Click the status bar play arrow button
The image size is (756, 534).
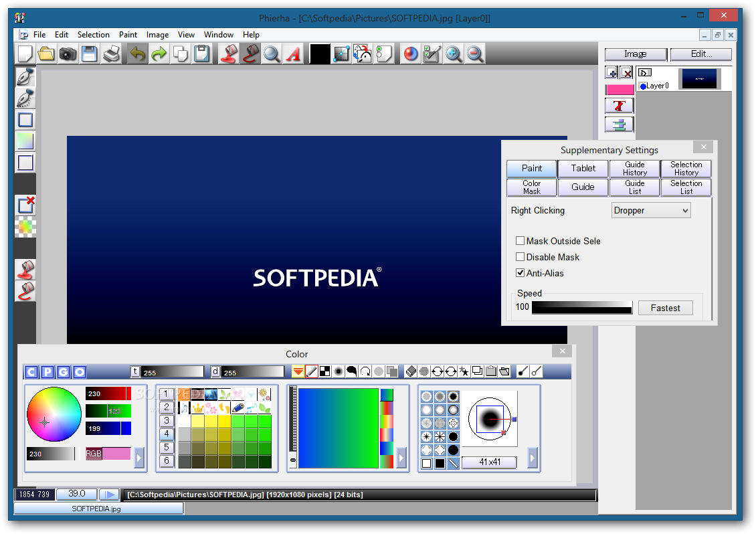110,495
